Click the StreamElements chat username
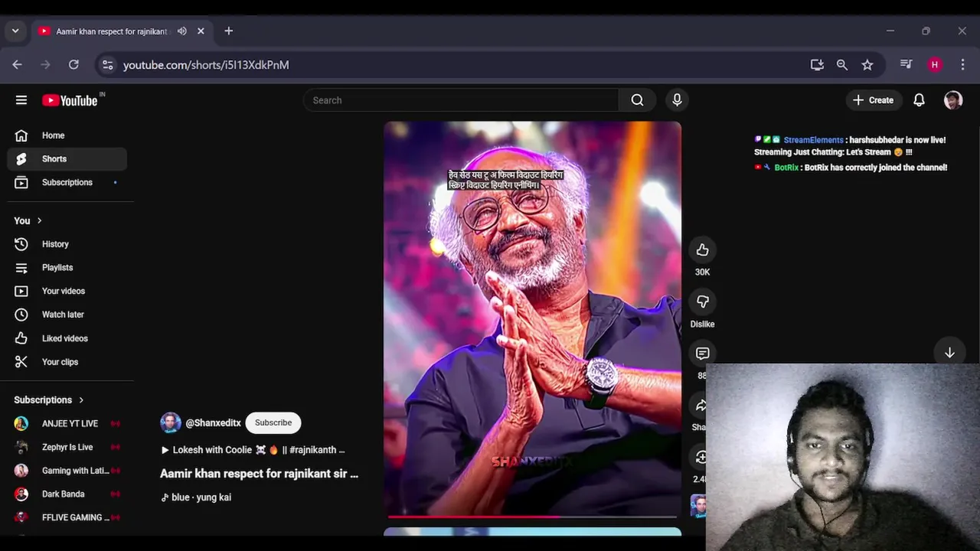The width and height of the screenshot is (980, 551). click(813, 140)
